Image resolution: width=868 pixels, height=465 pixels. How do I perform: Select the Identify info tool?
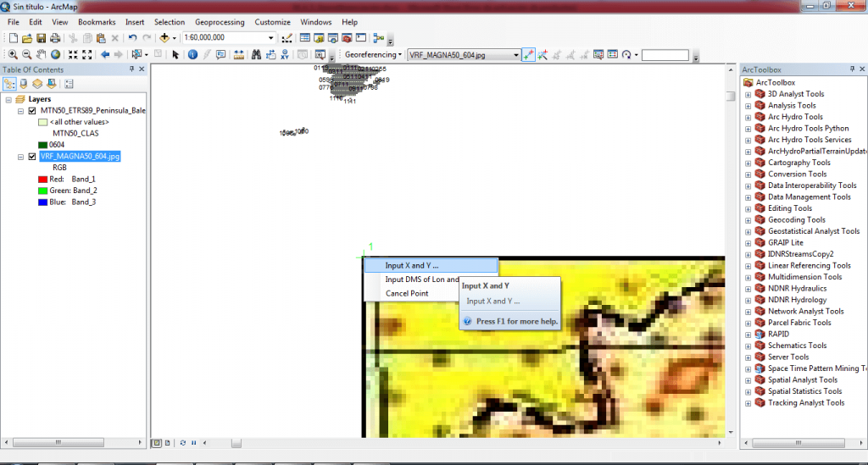(192, 55)
